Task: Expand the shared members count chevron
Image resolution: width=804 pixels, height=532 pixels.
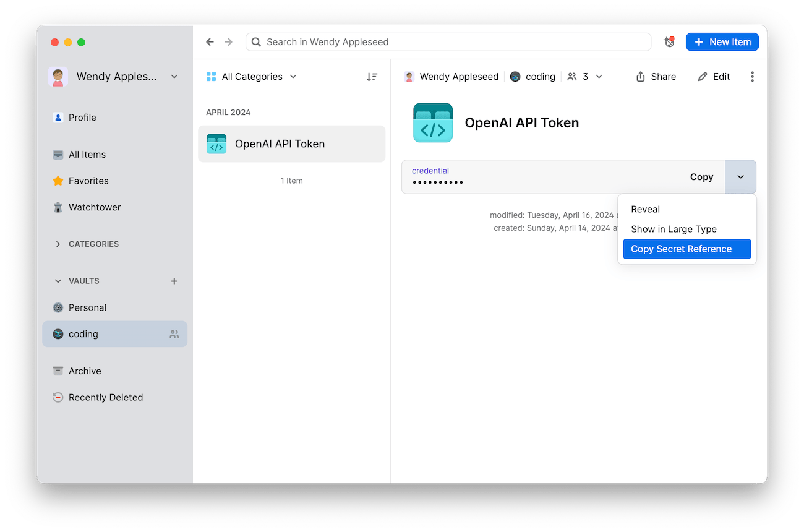Action: coord(597,77)
